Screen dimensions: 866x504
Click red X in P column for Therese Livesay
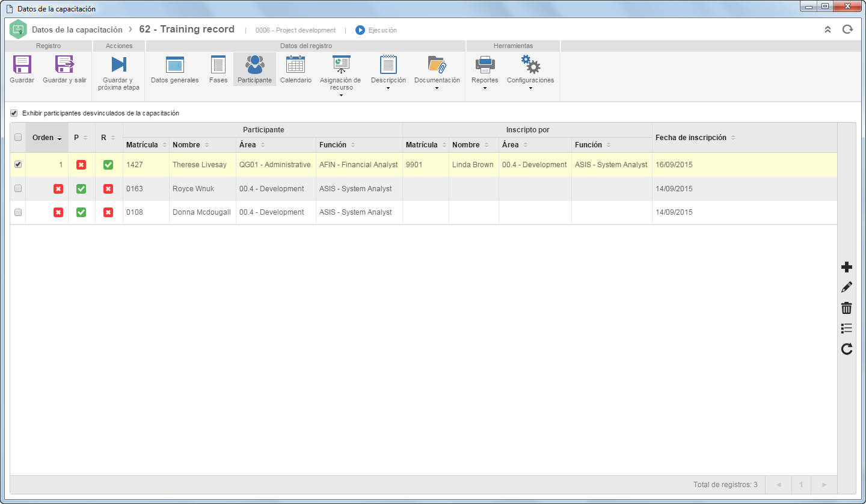coord(81,165)
